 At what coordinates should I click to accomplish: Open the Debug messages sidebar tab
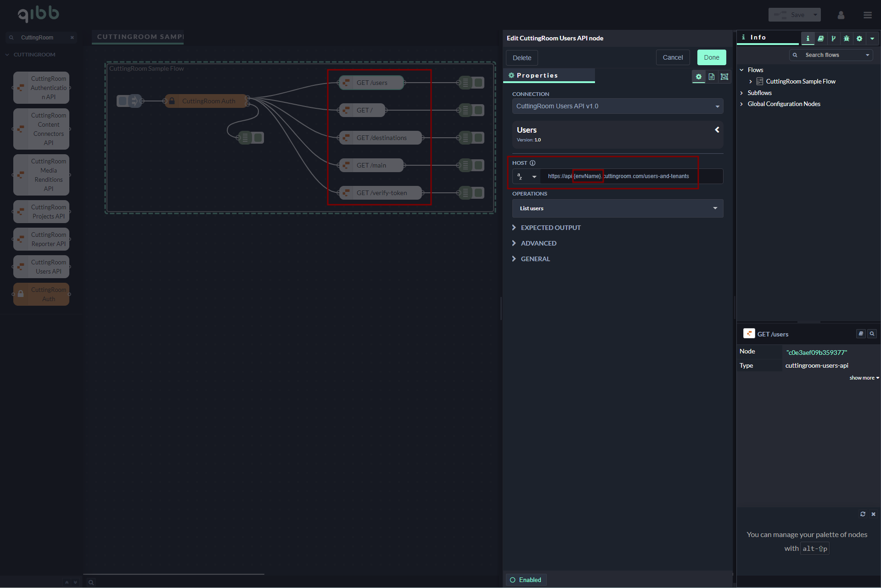coord(846,39)
